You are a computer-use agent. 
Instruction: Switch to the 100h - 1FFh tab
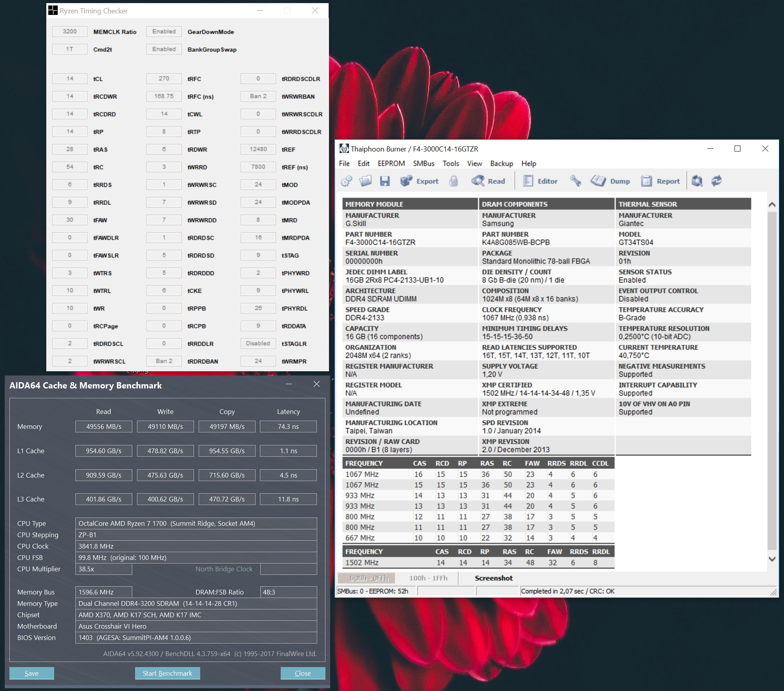point(428,578)
